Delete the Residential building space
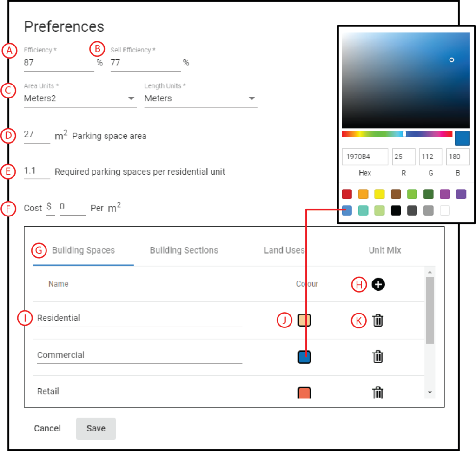 tap(377, 320)
